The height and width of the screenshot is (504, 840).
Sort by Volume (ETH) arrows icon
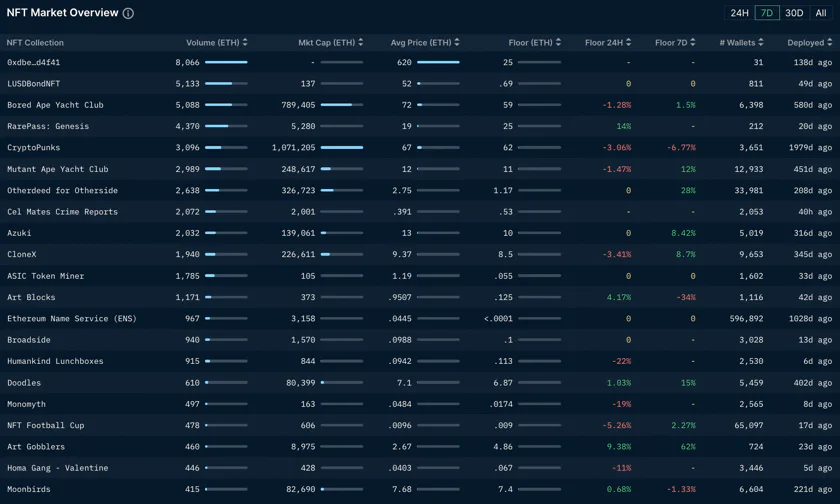[245, 42]
